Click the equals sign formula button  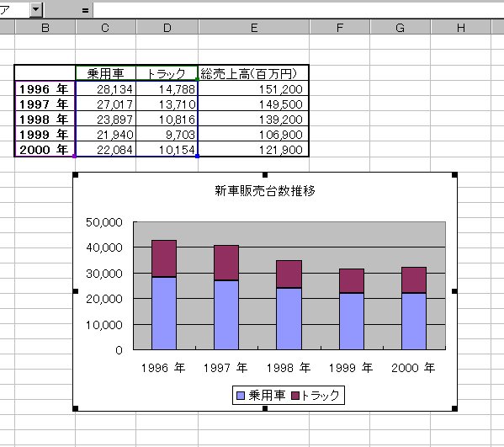(85, 11)
